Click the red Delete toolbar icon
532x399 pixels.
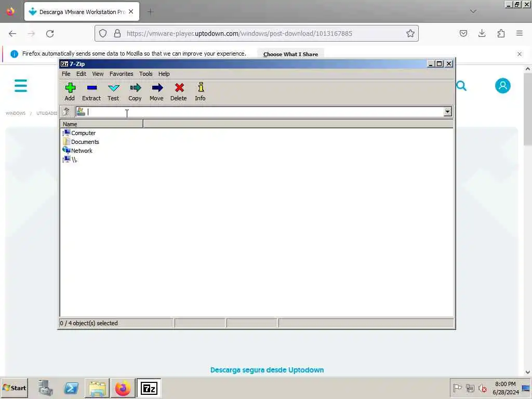click(179, 91)
